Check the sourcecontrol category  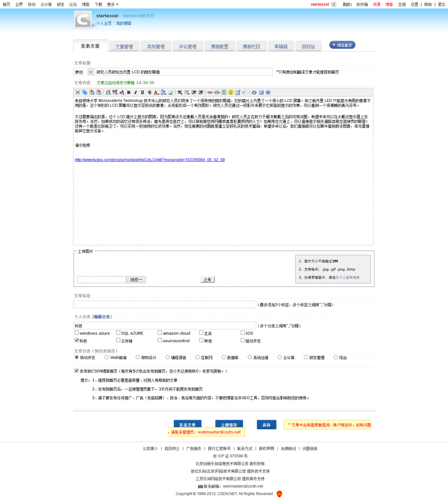[160, 340]
